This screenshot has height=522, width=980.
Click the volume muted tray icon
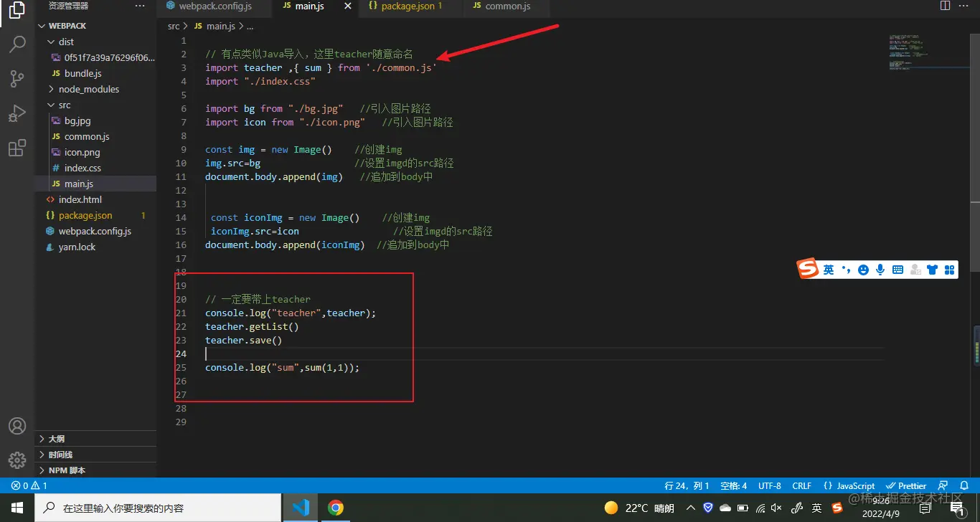click(776, 508)
